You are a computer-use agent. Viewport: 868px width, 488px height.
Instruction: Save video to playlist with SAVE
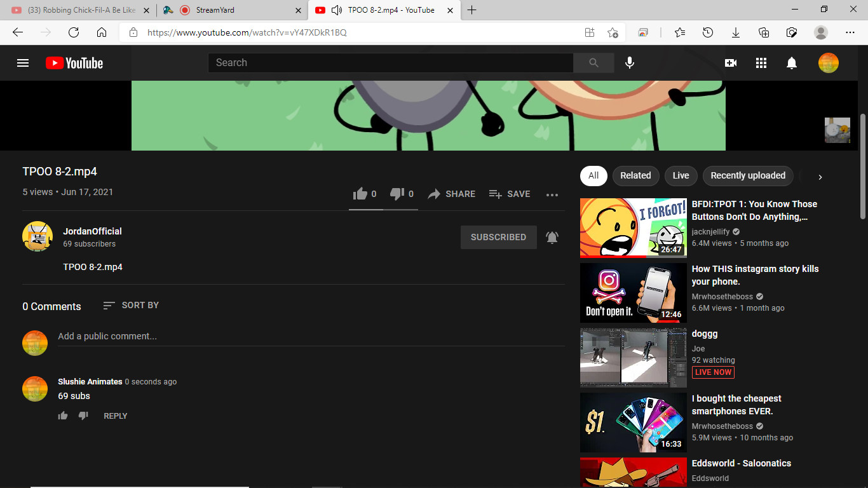coord(510,194)
